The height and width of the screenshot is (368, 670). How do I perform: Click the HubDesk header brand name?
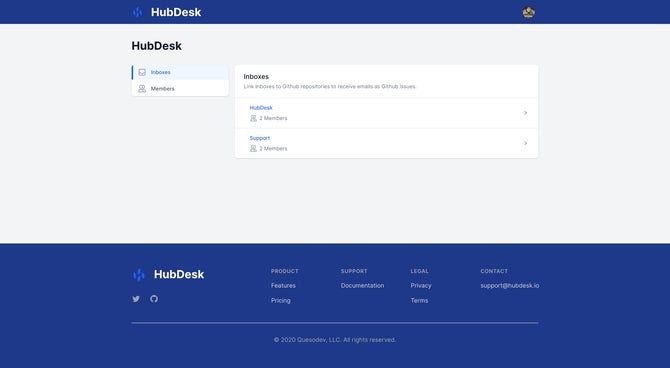176,12
